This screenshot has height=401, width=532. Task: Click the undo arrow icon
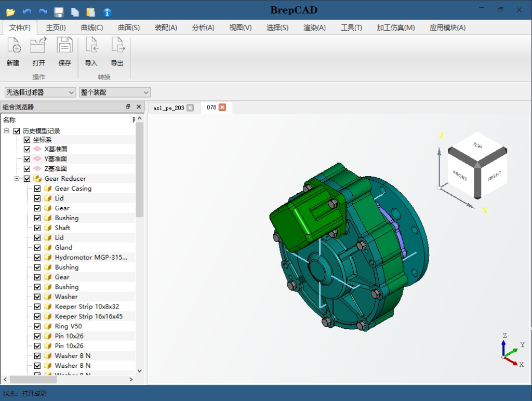tap(27, 12)
